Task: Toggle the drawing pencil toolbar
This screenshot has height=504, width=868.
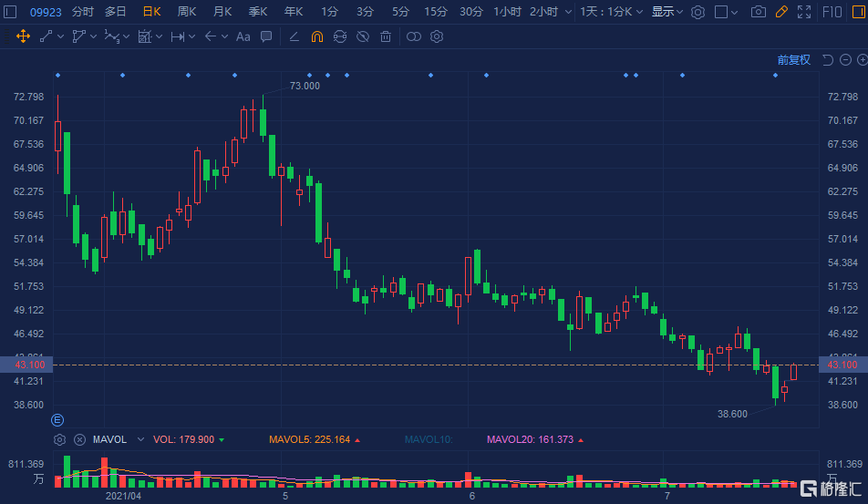Action: click(781, 12)
